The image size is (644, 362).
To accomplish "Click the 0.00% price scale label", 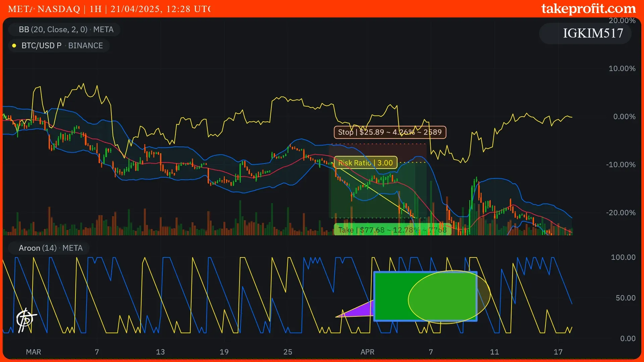I will click(624, 117).
